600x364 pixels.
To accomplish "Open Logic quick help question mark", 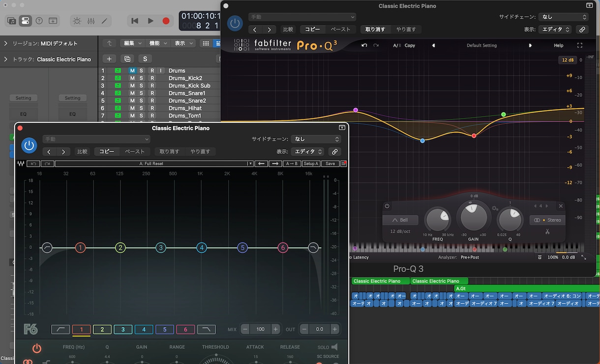I will click(x=39, y=21).
